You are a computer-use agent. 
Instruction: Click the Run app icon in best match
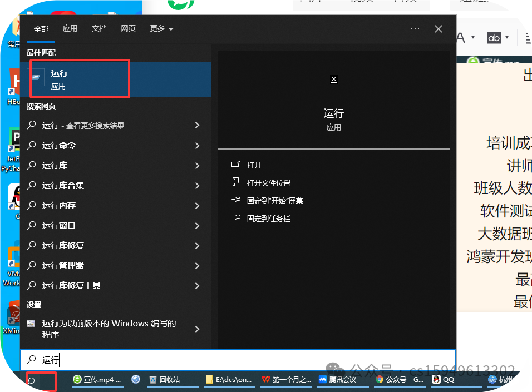[x=36, y=77]
